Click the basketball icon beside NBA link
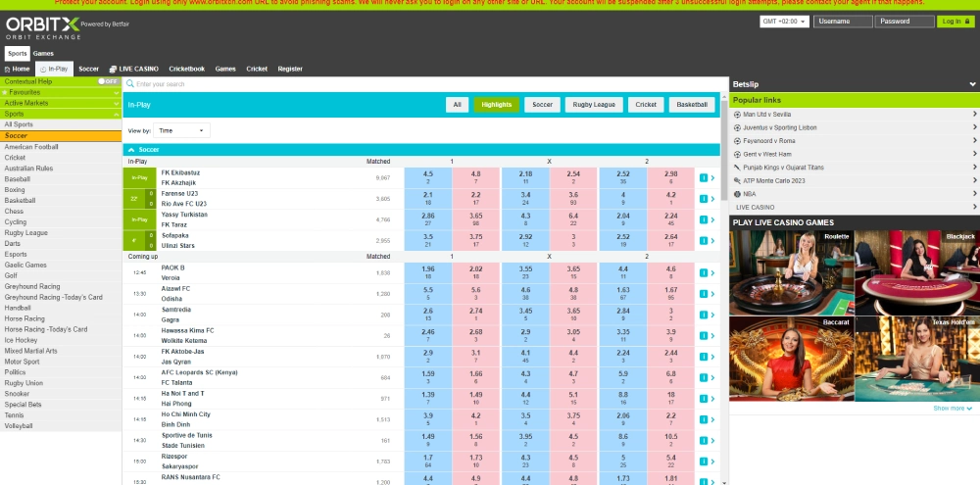 click(x=737, y=194)
